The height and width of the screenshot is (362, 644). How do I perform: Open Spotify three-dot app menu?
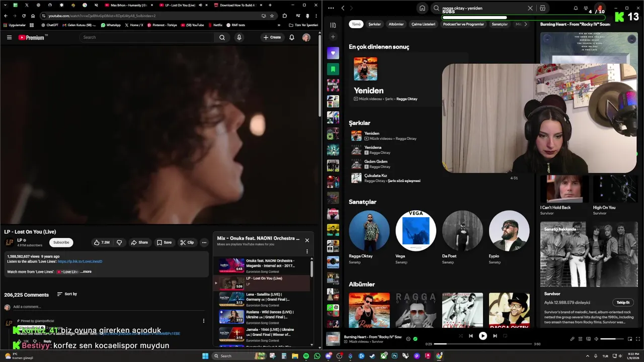[331, 8]
